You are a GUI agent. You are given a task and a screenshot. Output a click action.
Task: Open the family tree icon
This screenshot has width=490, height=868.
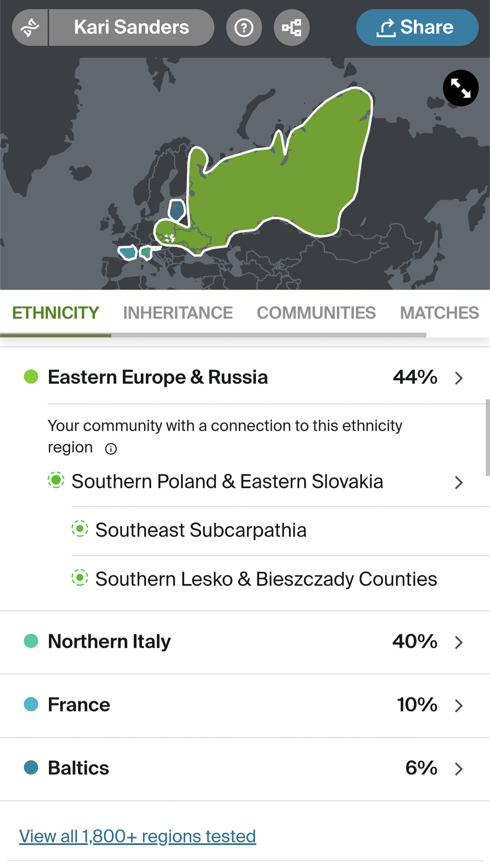[x=292, y=28]
